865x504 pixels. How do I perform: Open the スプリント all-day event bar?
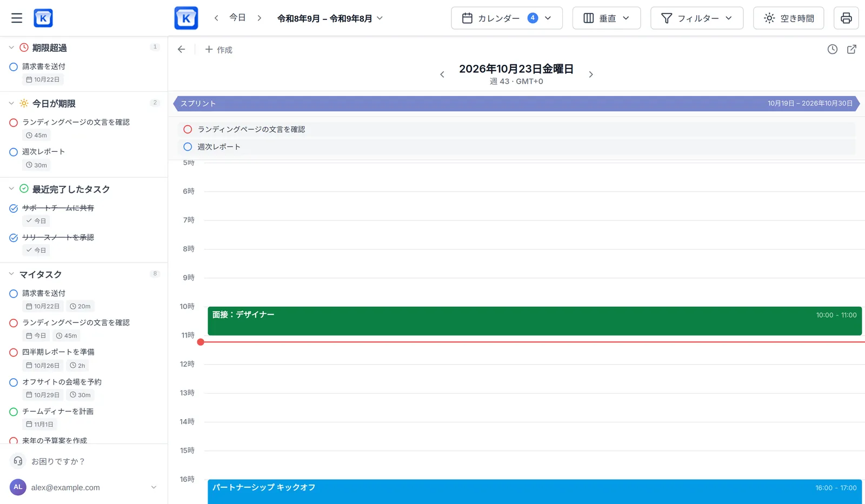click(516, 104)
